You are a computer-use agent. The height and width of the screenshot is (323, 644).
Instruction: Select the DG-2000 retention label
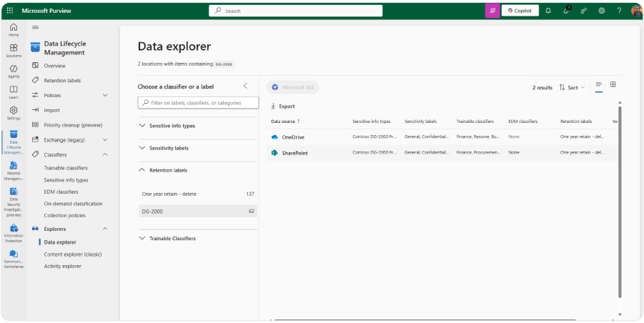click(198, 212)
